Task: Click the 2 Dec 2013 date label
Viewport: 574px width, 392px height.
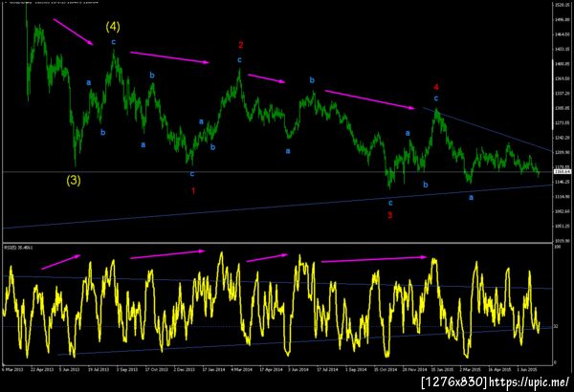Action: (185, 370)
